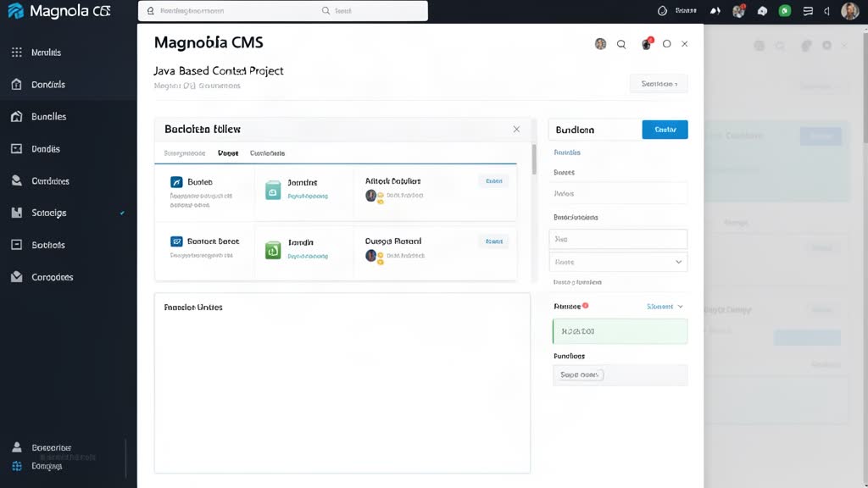Click the avatar under Aftock Dotuiies
The height and width of the screenshot is (488, 868).
[x=371, y=196]
